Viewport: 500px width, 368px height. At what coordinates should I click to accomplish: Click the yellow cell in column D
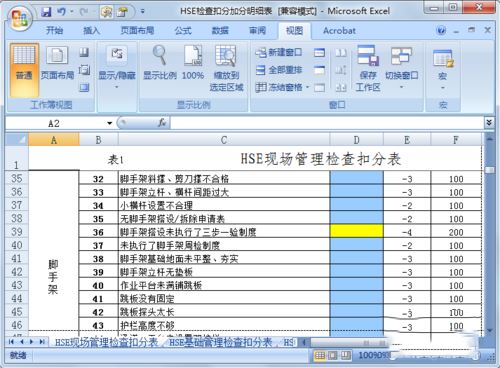[x=356, y=231]
